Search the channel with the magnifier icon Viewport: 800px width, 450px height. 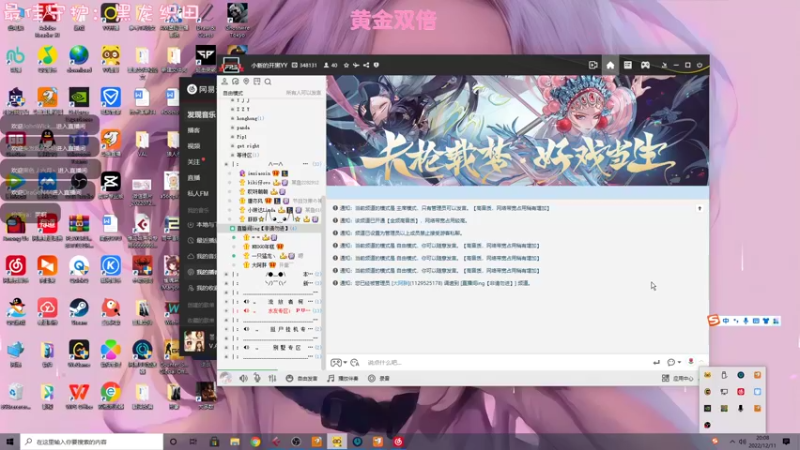(x=268, y=82)
